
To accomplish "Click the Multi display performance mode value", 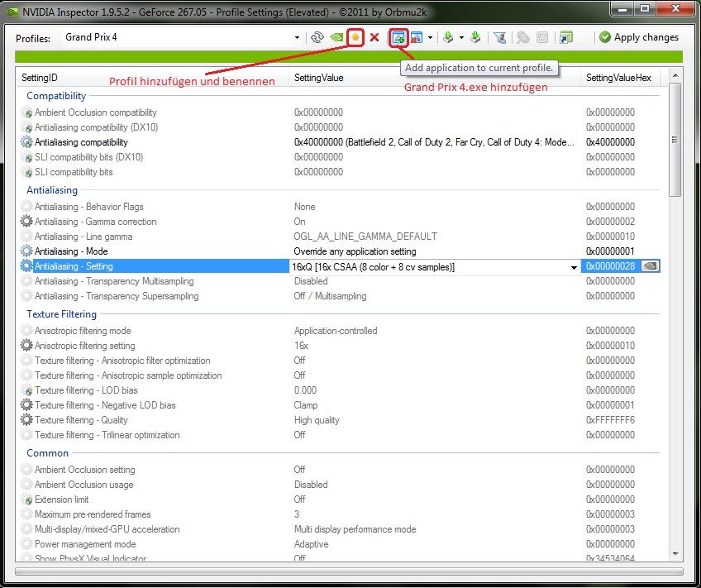I will (355, 529).
